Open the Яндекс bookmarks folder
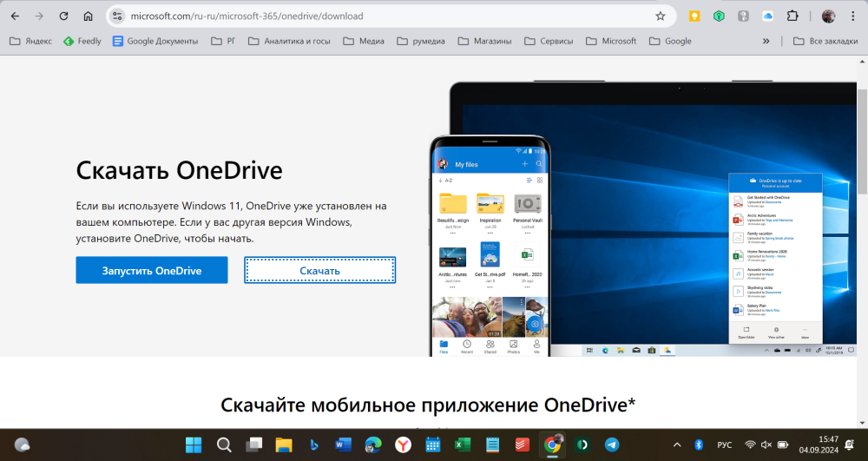Screen dimensions: 868x461 click(31, 41)
